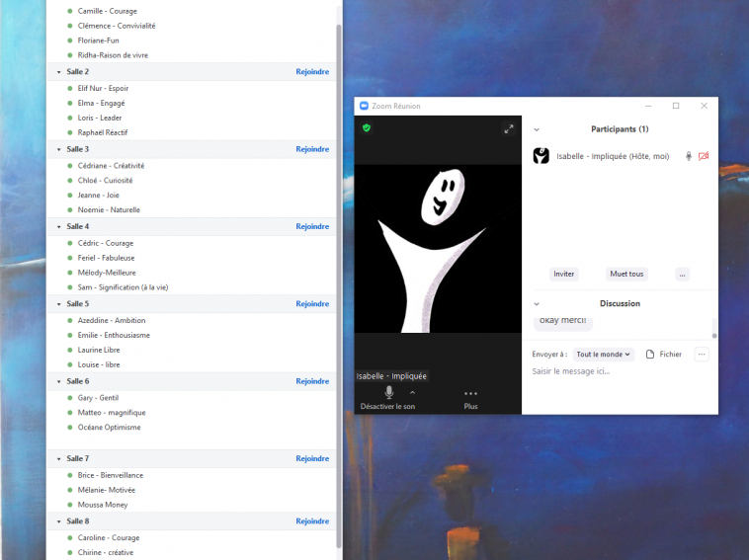Collapse the Discussion panel with its chevron
Screen dimensions: 749x560
click(537, 304)
